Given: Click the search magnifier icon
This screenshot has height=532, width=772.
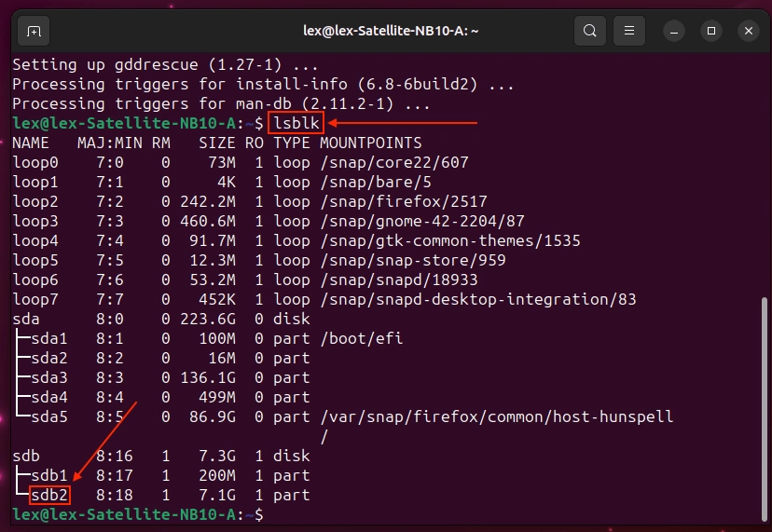Looking at the screenshot, I should [x=589, y=31].
